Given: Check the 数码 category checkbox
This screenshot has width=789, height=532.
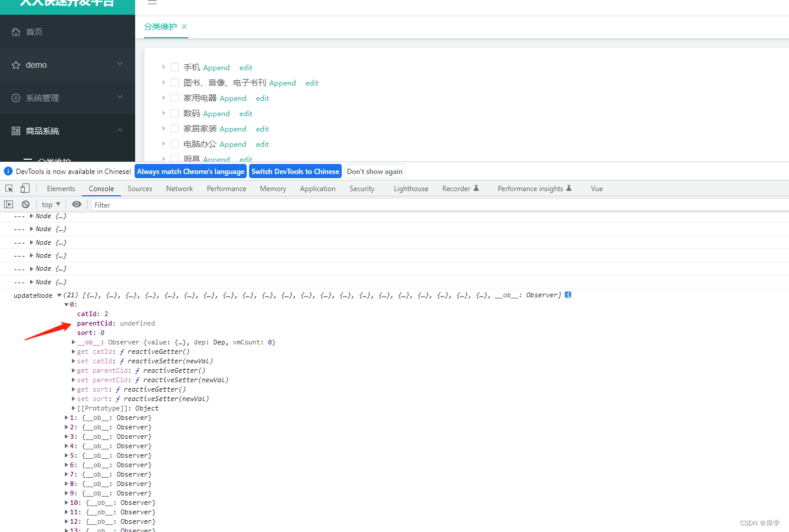Looking at the screenshot, I should [x=175, y=113].
